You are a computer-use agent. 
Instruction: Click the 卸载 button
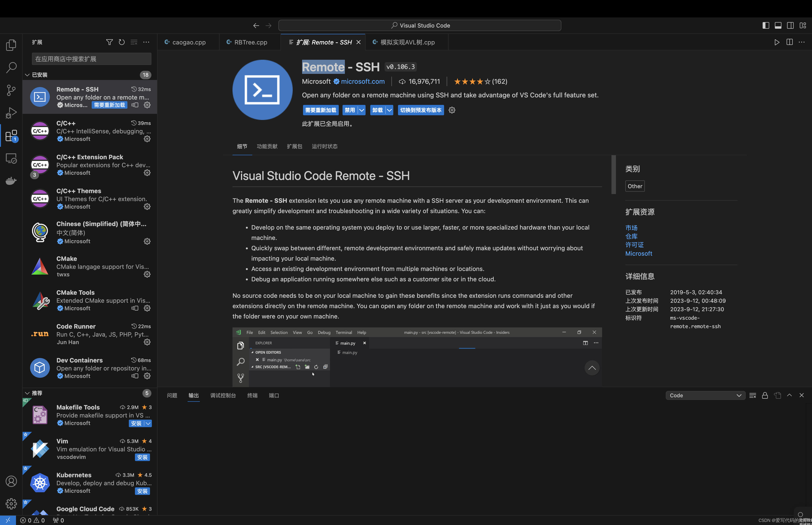377,110
